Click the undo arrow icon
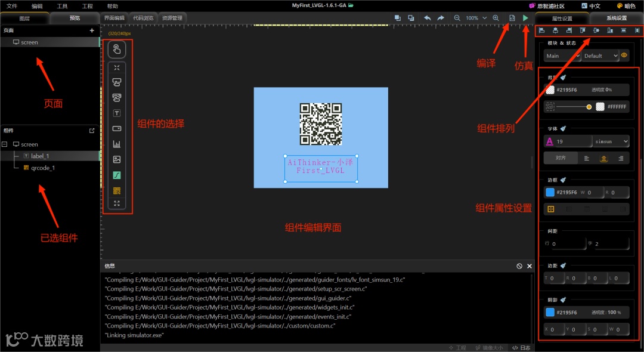This screenshot has width=644, height=352. click(428, 18)
